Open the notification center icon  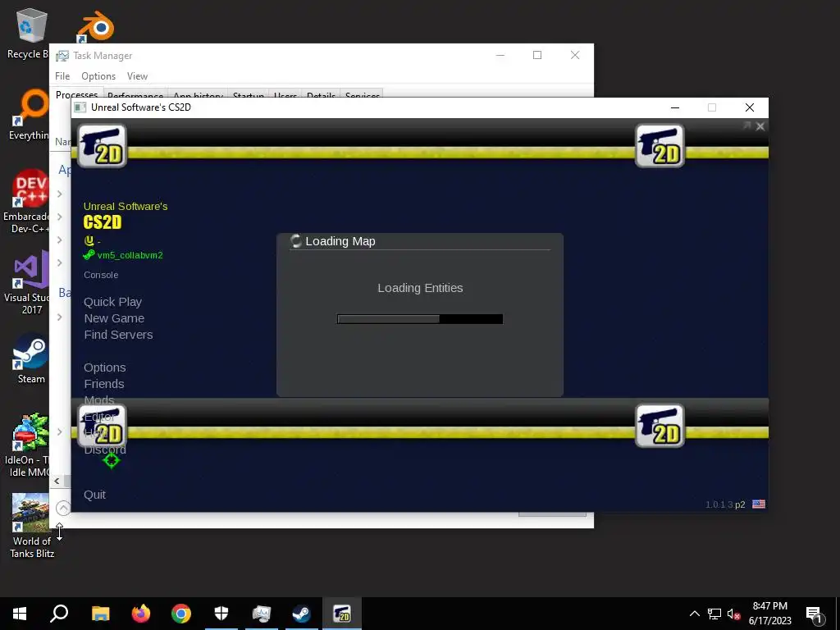(x=815, y=614)
